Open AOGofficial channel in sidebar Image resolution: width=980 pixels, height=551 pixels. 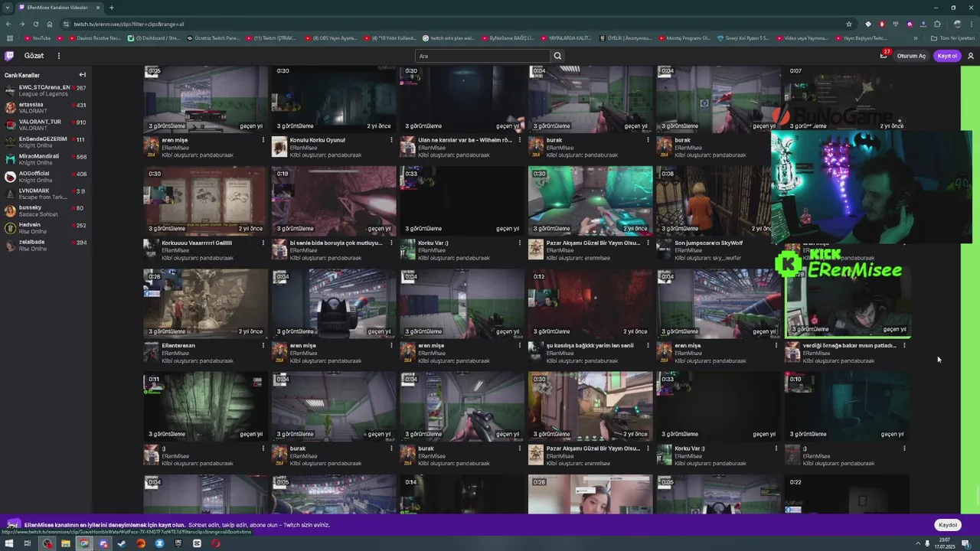45,177
